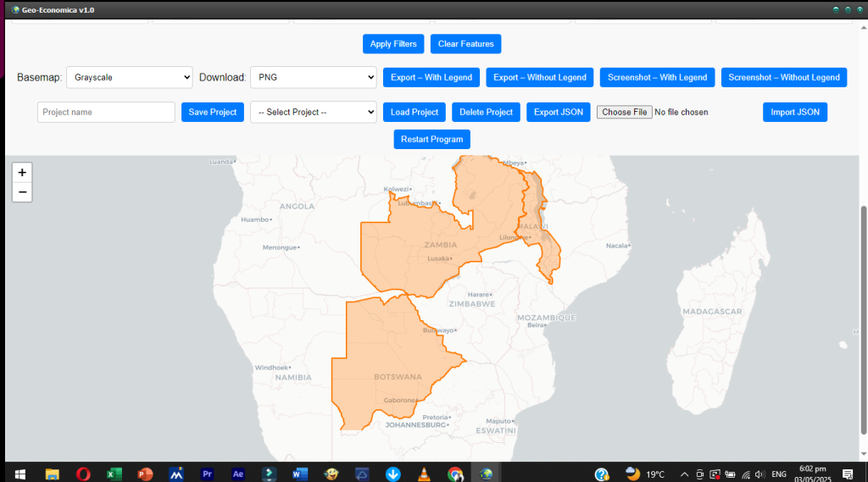Viewport: 868px width, 482px height.
Task: Launch Adobe Premiere Pro from taskbar
Action: (207, 474)
